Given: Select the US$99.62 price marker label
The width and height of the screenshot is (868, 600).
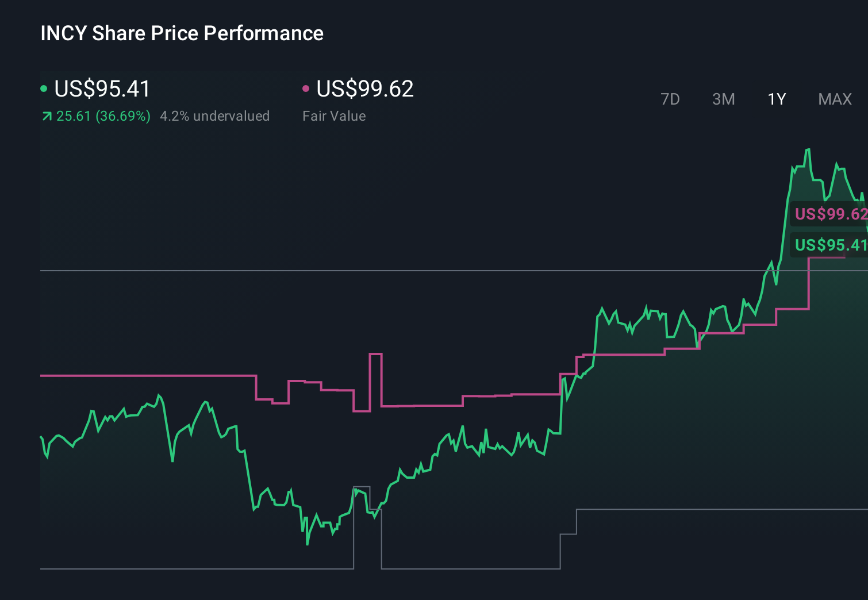Looking at the screenshot, I should pos(829,214).
